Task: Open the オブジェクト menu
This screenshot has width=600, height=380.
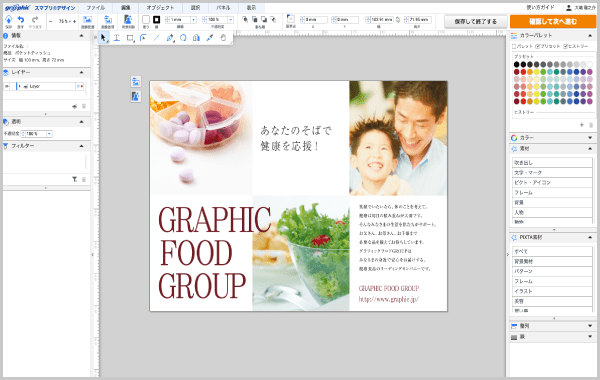Action: 160,8
